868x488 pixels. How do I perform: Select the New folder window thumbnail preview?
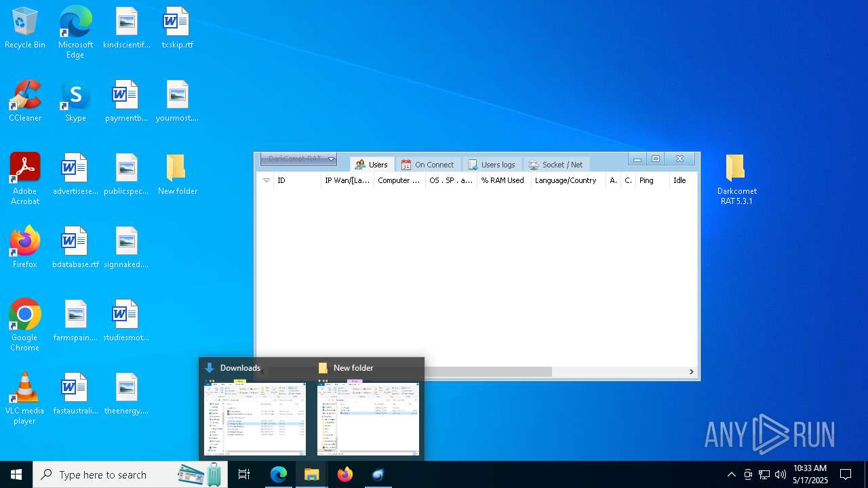click(x=368, y=418)
